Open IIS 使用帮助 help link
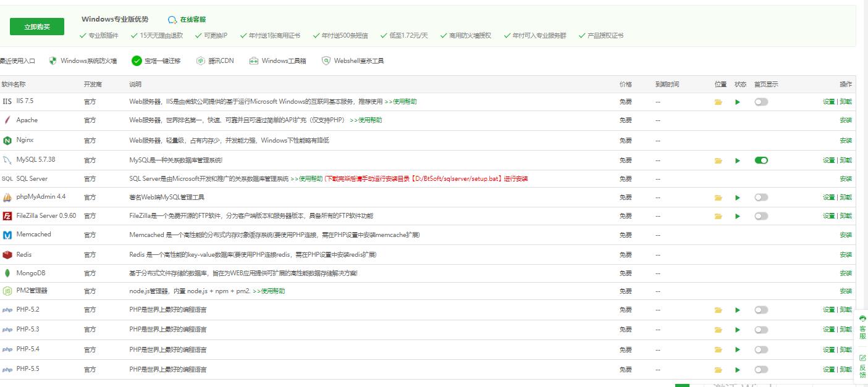The image size is (868, 387). (400, 101)
